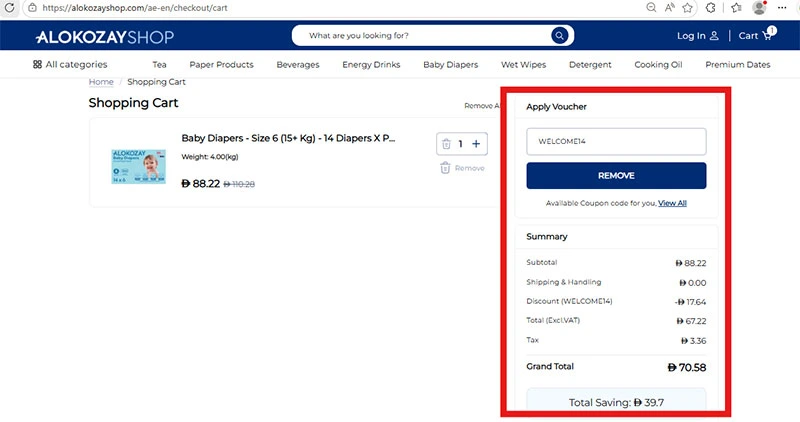This screenshot has width=800, height=422.
Task: Click the Remove trash icon under quantity
Action: tap(445, 168)
